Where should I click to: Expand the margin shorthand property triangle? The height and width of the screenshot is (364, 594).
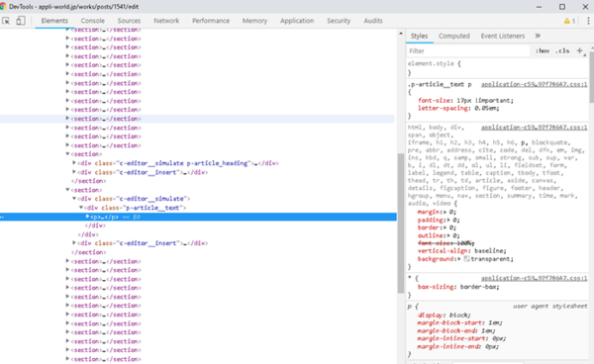point(445,212)
